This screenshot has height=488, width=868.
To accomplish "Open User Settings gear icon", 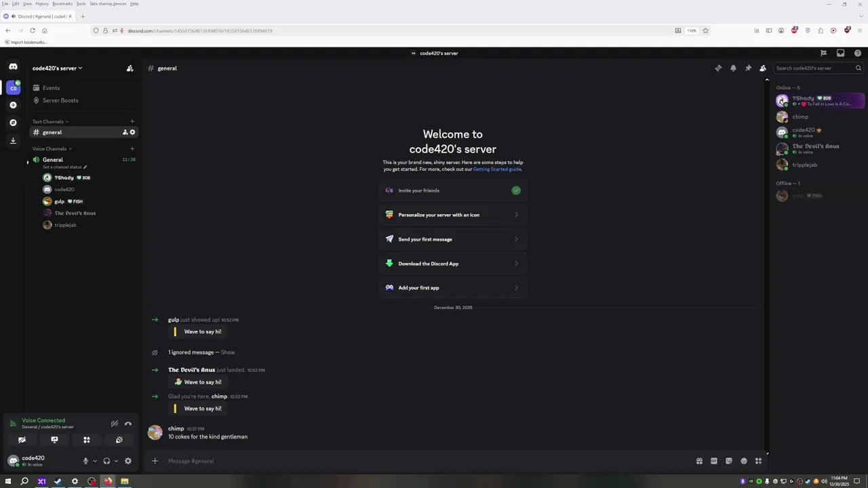I will pos(128,461).
